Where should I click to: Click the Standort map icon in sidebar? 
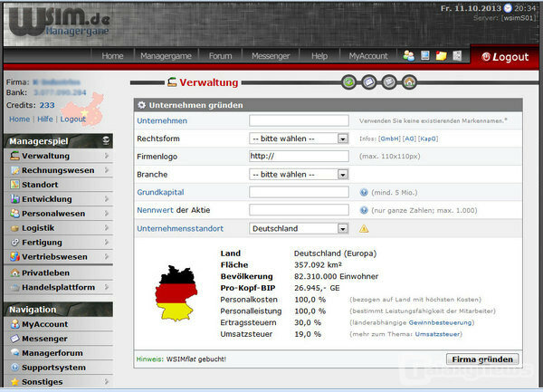point(14,185)
